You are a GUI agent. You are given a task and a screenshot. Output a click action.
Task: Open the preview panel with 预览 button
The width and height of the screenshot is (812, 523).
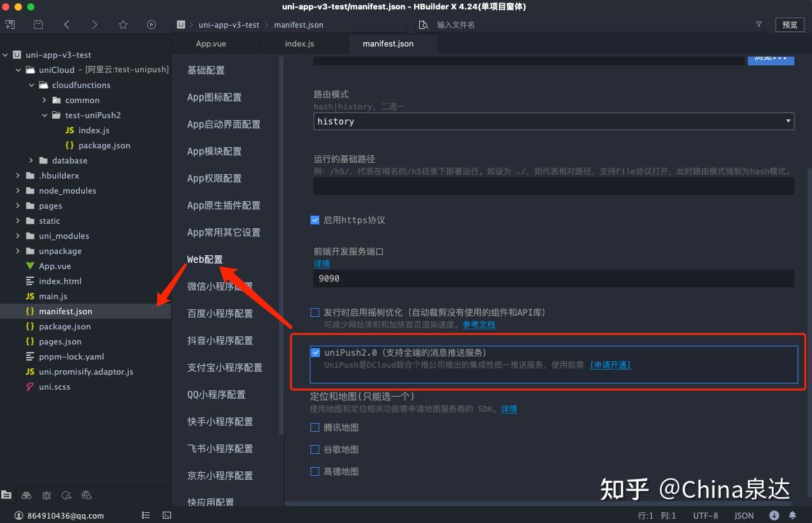pyautogui.click(x=790, y=25)
